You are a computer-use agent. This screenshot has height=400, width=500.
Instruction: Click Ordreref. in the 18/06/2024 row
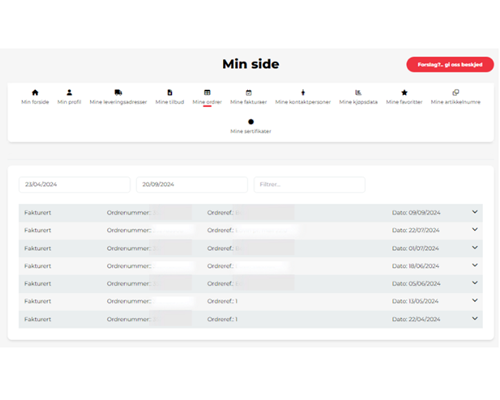click(x=220, y=266)
